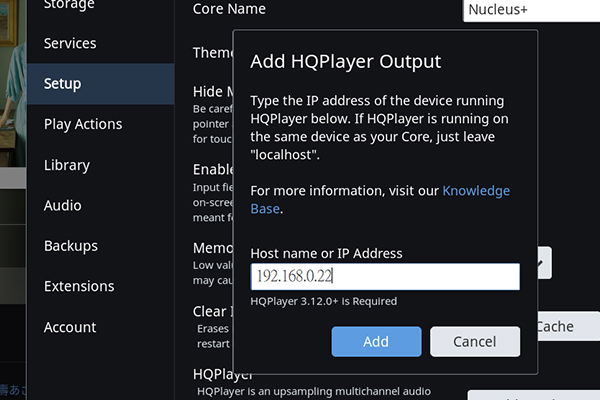Viewport: 600px width, 400px height.
Task: Open the Backups settings section
Action: (71, 246)
